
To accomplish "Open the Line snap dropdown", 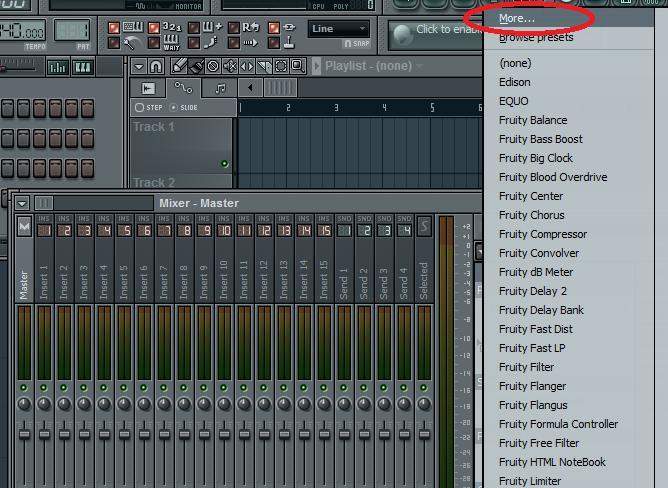I will (338, 29).
